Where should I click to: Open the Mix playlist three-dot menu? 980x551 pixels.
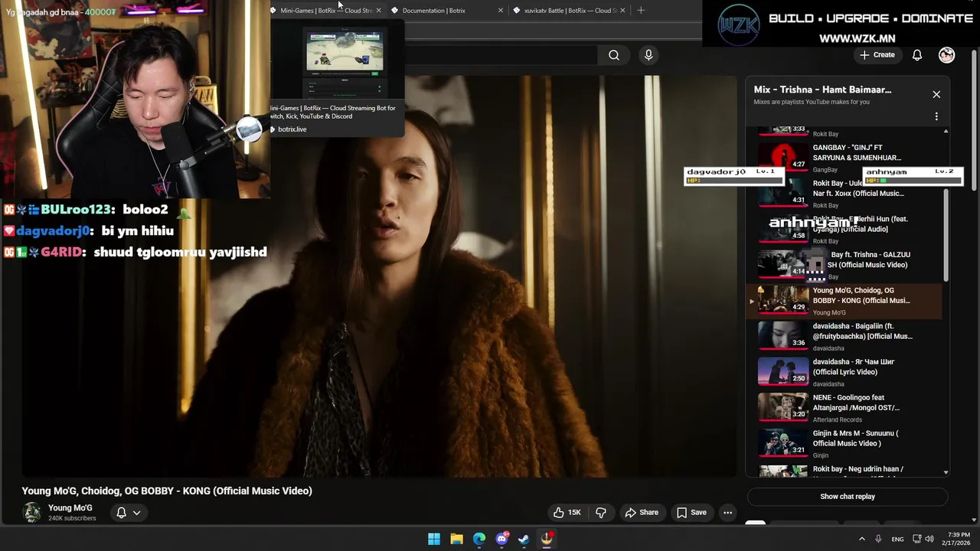(x=936, y=117)
